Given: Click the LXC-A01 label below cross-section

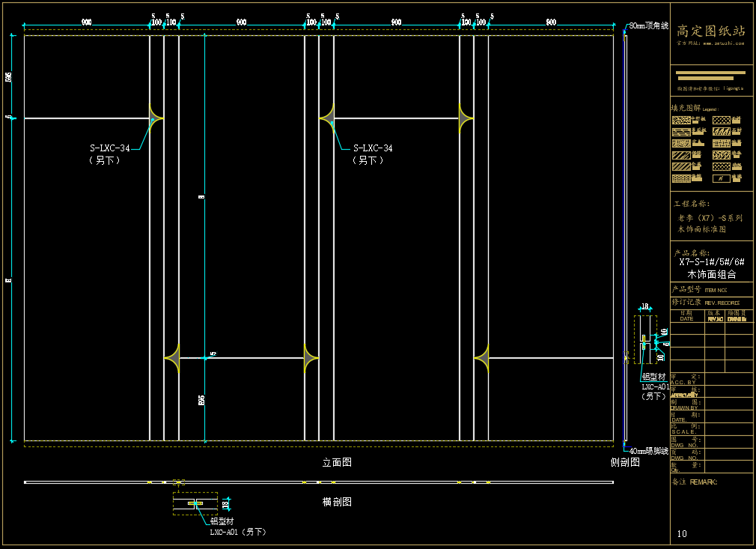Looking at the screenshot, I should (x=237, y=532).
